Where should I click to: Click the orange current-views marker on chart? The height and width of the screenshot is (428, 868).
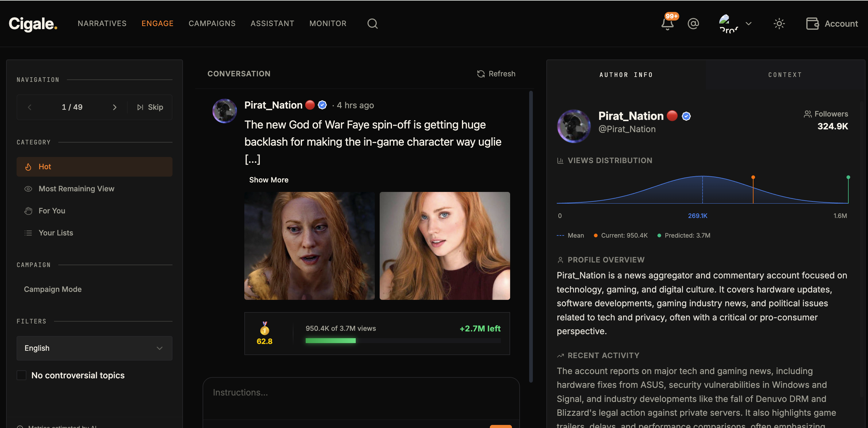[753, 177]
